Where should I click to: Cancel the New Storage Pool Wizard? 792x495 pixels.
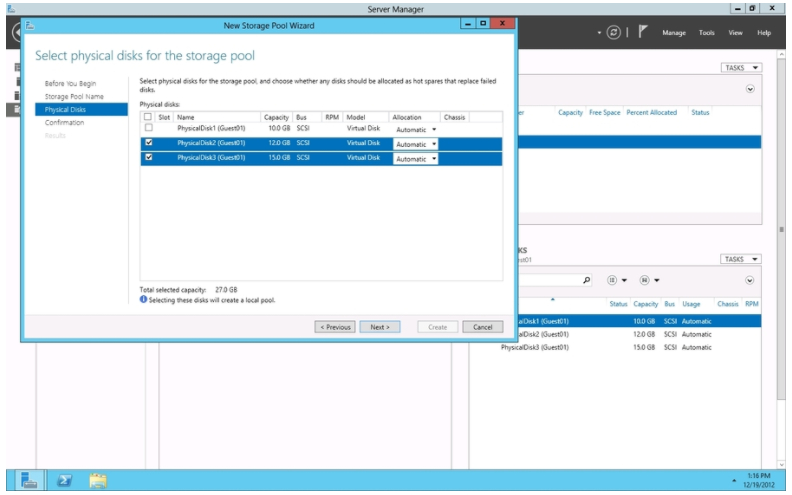pyautogui.click(x=482, y=327)
